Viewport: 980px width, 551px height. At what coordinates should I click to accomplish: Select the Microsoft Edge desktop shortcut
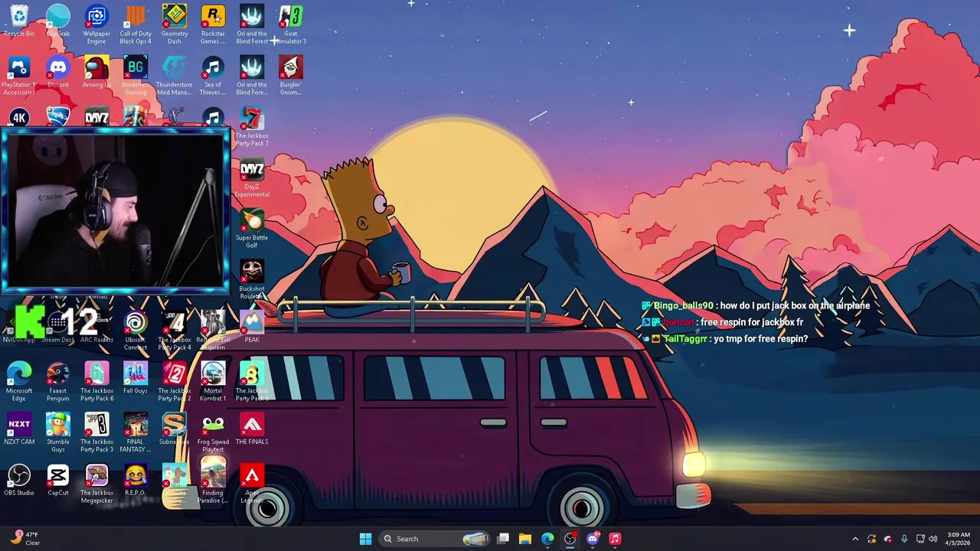click(19, 382)
